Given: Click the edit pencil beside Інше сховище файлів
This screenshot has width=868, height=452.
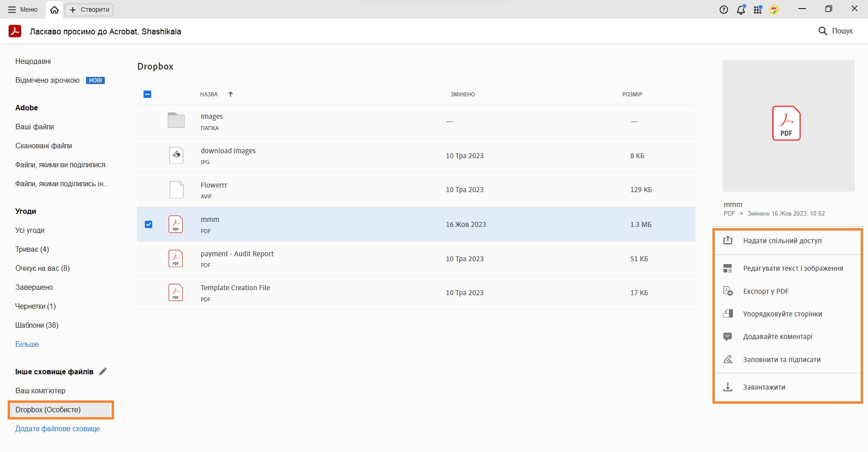Looking at the screenshot, I should (x=103, y=372).
